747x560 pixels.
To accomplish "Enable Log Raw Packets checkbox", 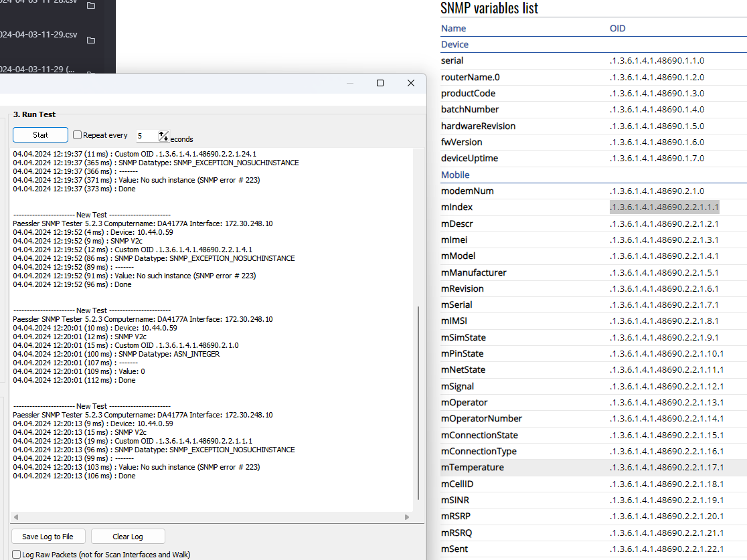I will tap(17, 555).
